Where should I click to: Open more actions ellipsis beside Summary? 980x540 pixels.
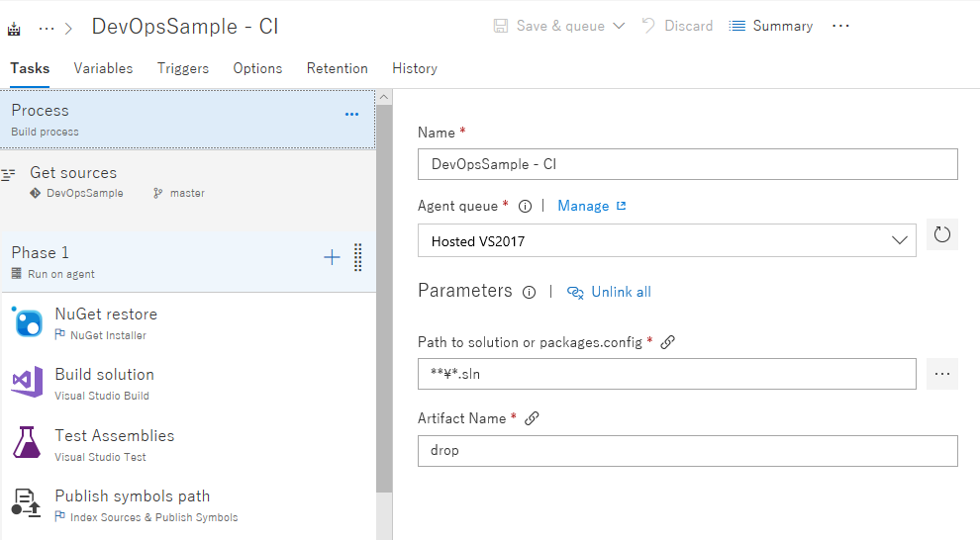pyautogui.click(x=840, y=26)
